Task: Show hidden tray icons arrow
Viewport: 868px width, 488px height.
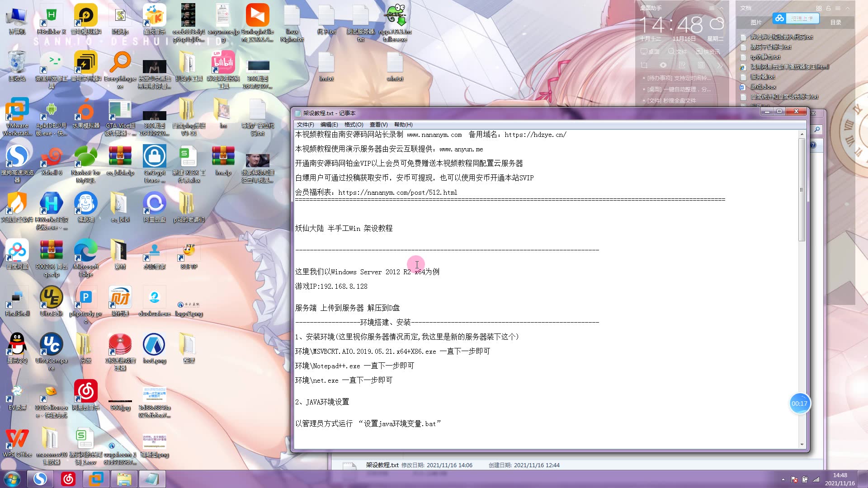Action: click(x=783, y=479)
